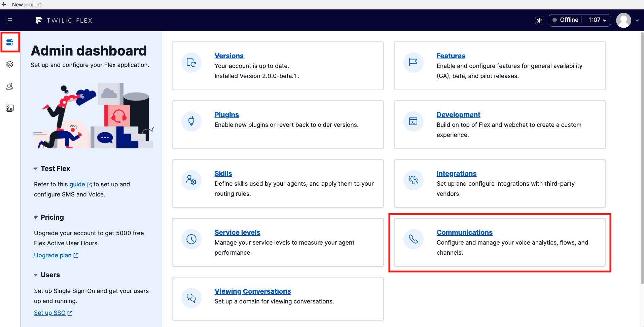Click the debugger bug icon in the header
This screenshot has height=327, width=644.
click(539, 21)
